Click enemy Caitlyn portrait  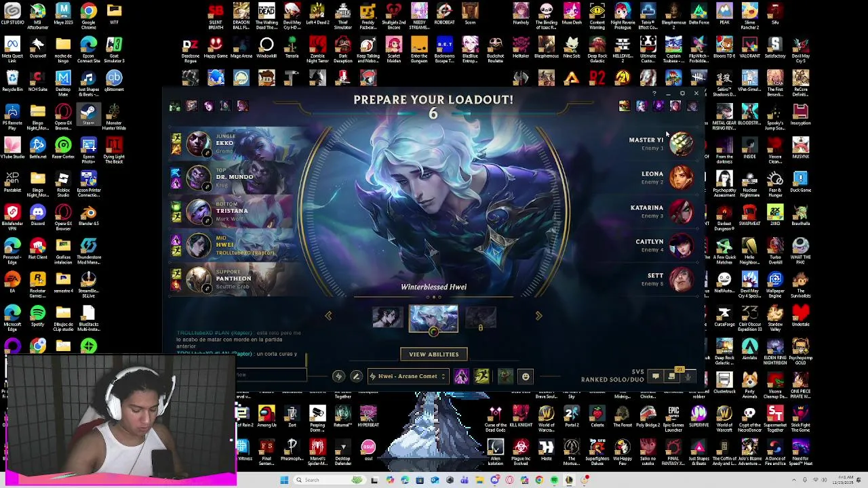click(x=682, y=245)
